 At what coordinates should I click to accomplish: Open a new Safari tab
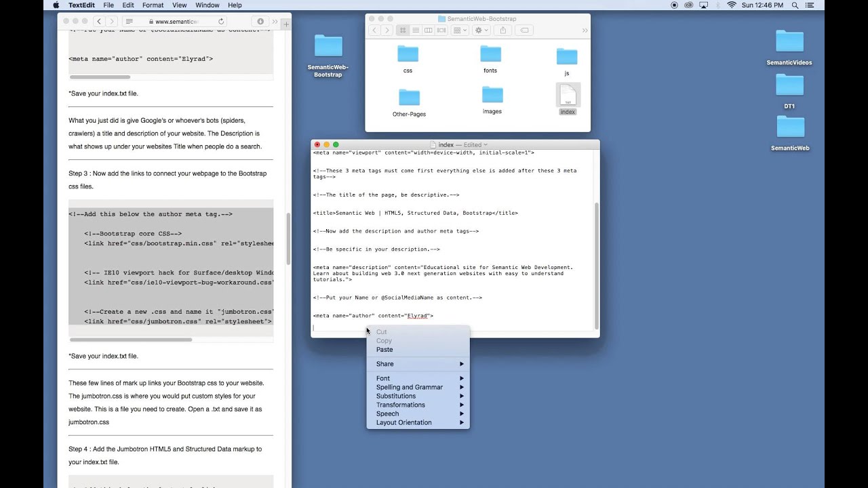(x=286, y=24)
